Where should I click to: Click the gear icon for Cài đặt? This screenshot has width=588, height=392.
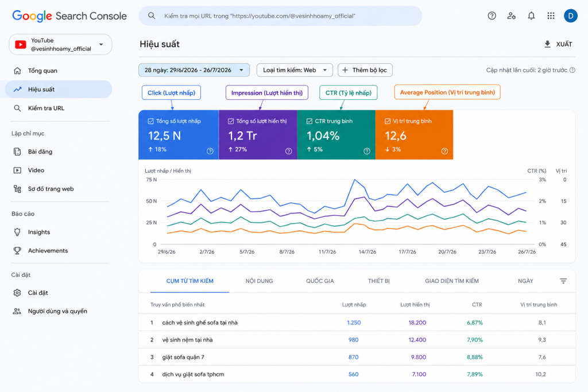(17, 293)
